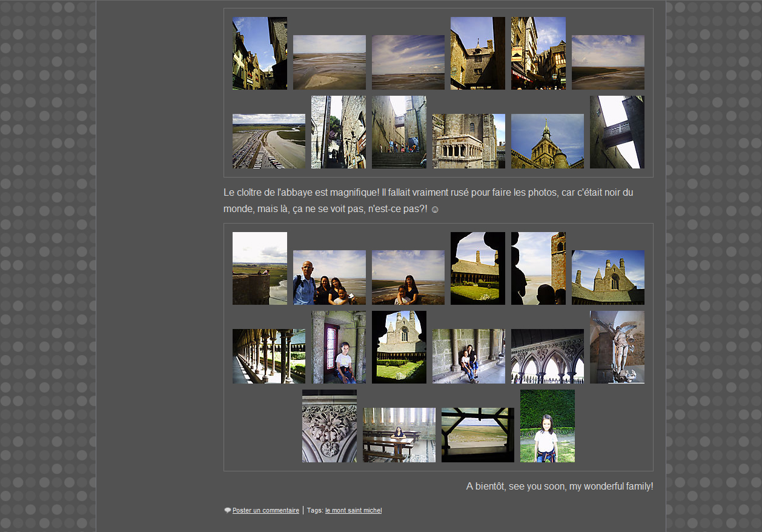This screenshot has width=762, height=532.
Task: Open the overhead bridge between walls photo
Action: 617,132
